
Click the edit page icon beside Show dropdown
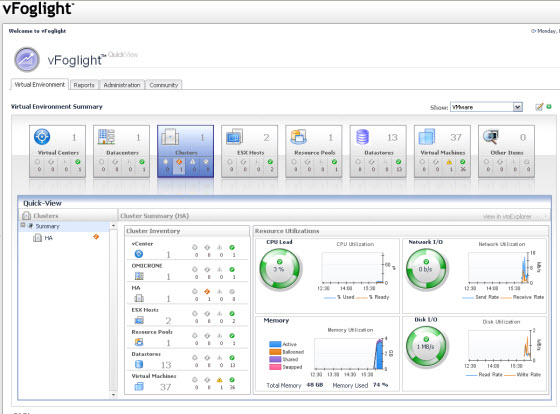tap(539, 107)
